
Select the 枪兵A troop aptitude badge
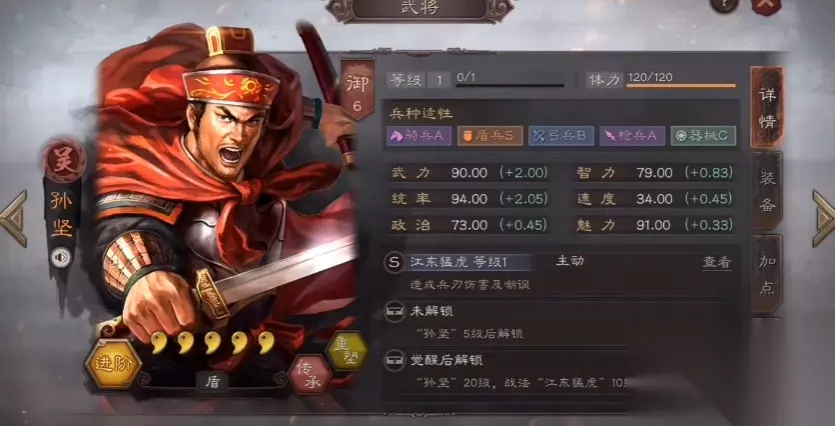point(632,136)
